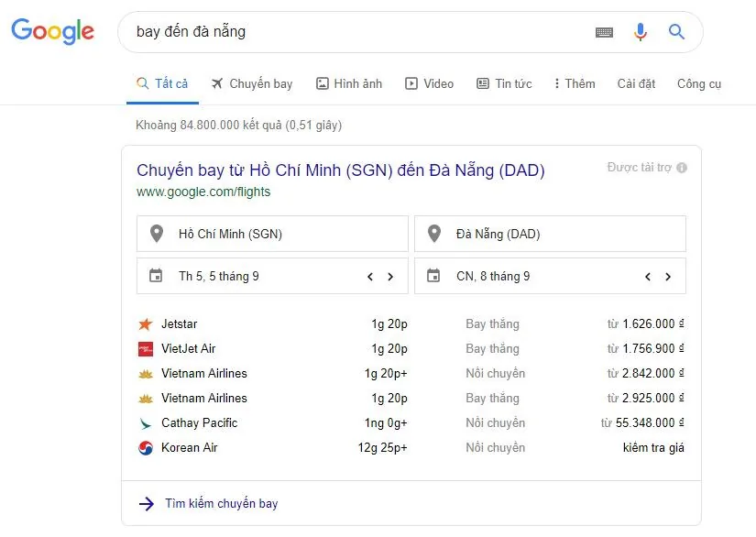Click the VietJet Air red logo
756x537 pixels.
pos(146,349)
